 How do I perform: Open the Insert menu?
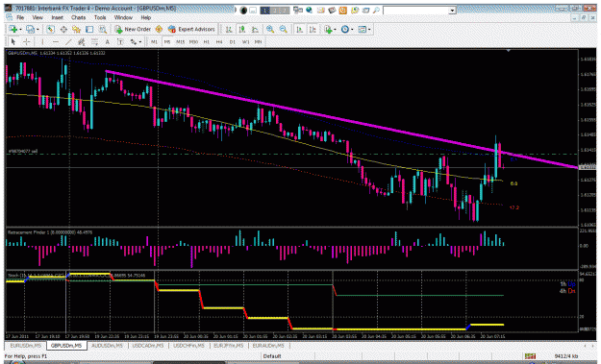(x=57, y=17)
